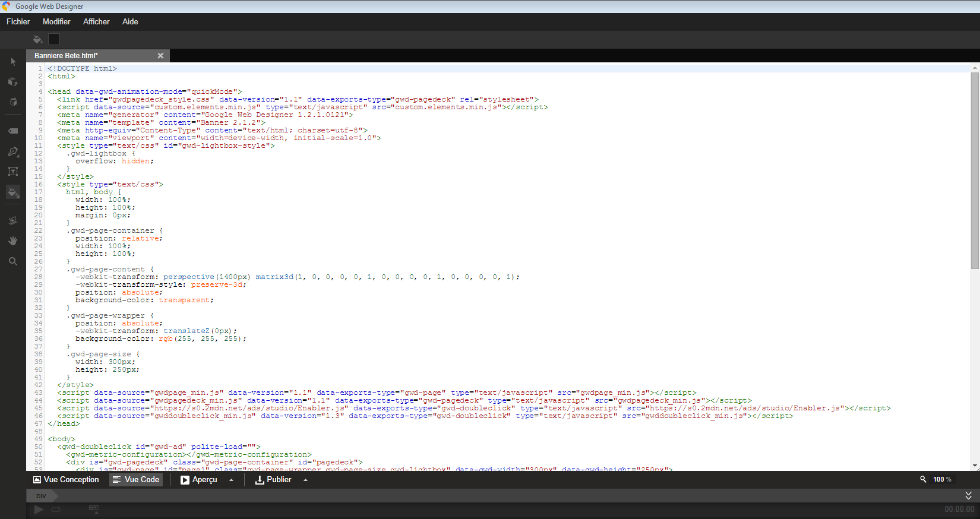
Task: Play the timeline animation
Action: 39,509
